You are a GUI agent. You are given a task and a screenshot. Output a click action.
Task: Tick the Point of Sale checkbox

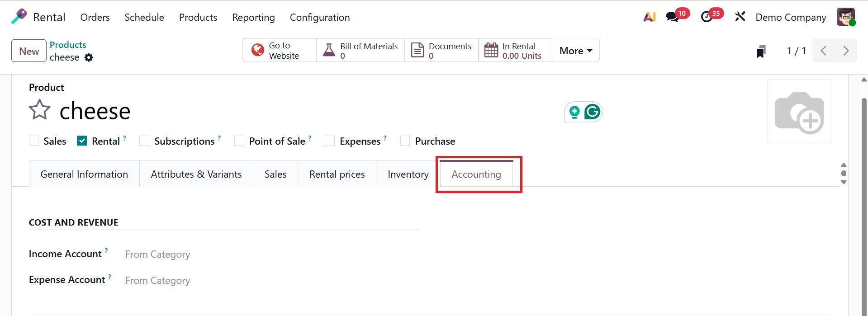pos(239,141)
